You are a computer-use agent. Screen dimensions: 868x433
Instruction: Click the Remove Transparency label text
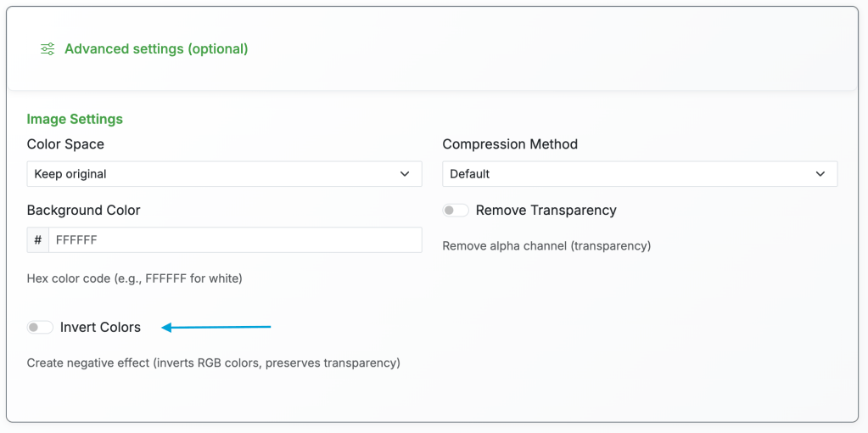[546, 211]
